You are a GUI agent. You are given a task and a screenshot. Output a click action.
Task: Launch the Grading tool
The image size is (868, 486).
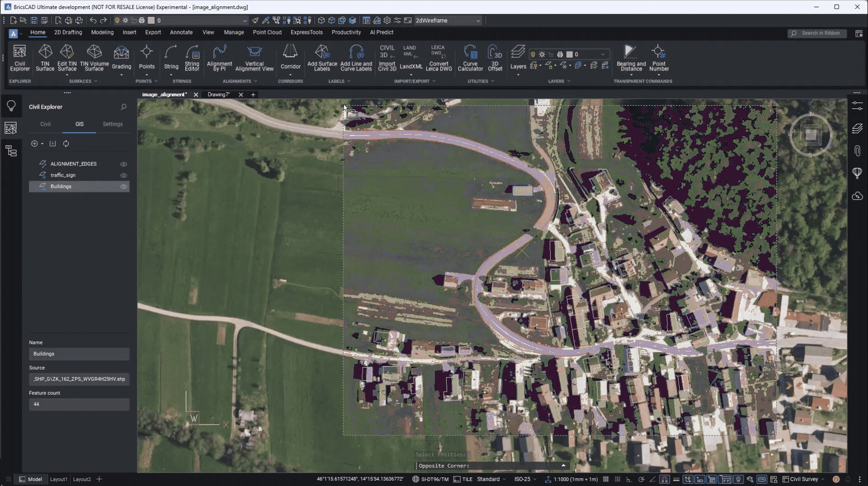[x=121, y=58]
